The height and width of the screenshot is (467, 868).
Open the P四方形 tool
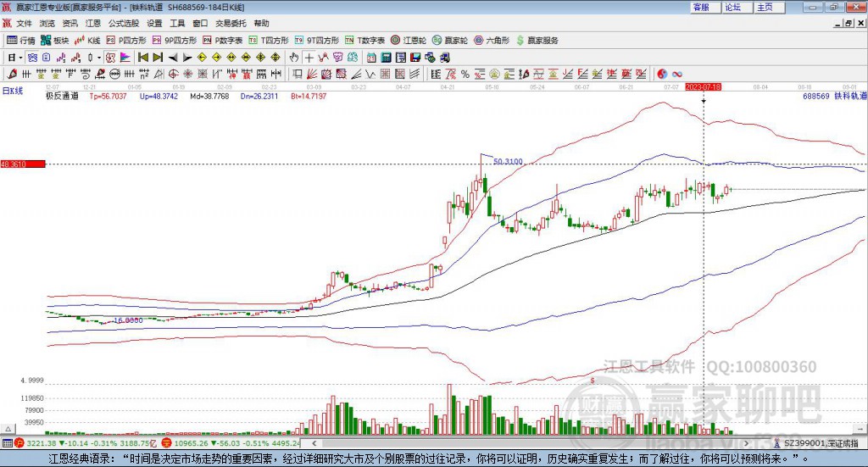[126, 41]
